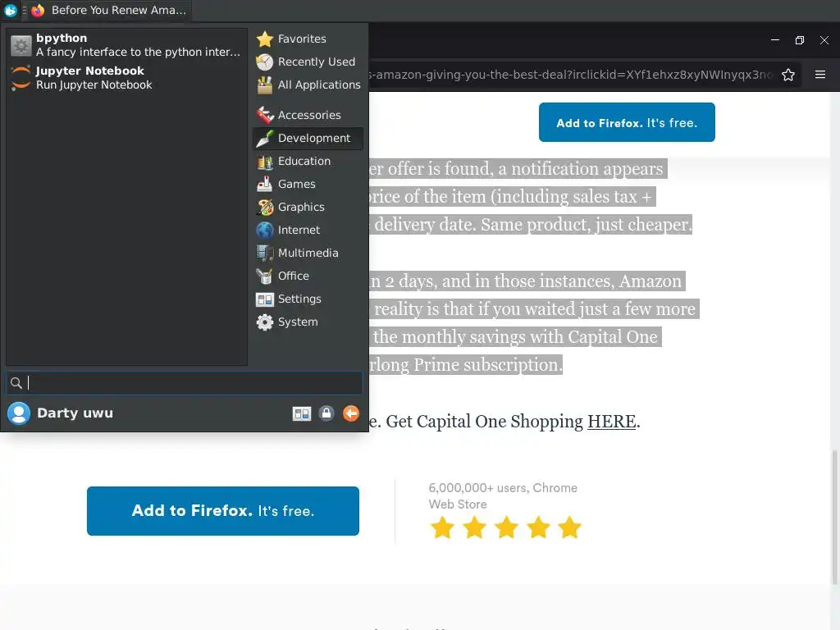Click the lock screen icon
Viewport: 840px width, 630px height.
click(x=326, y=413)
